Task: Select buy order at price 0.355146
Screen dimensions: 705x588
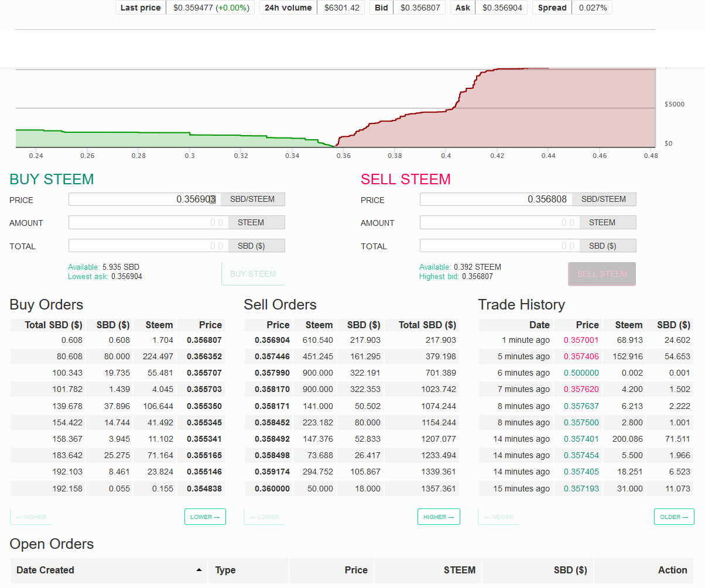Action: tap(117, 472)
